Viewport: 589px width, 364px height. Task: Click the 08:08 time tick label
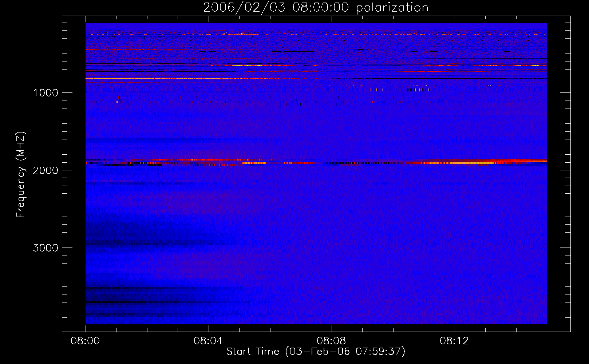(331, 341)
